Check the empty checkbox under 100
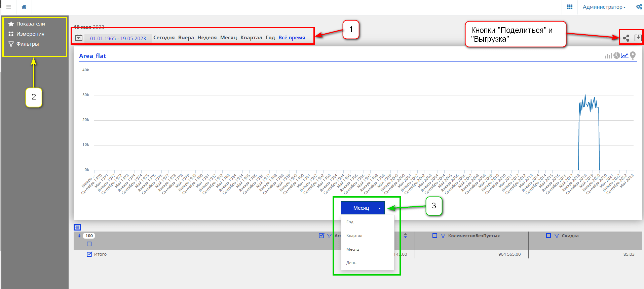Image resolution: width=644 pixels, height=289 pixels. click(89, 244)
